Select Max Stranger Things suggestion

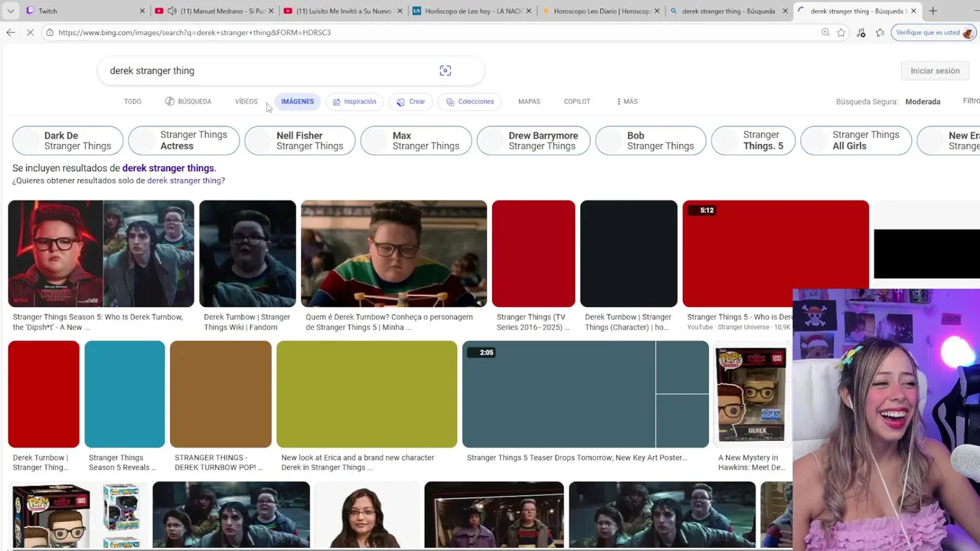click(416, 140)
